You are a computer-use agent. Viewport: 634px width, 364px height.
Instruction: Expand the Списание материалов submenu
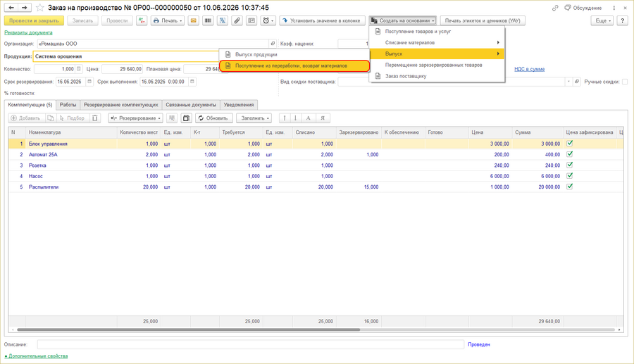click(437, 42)
